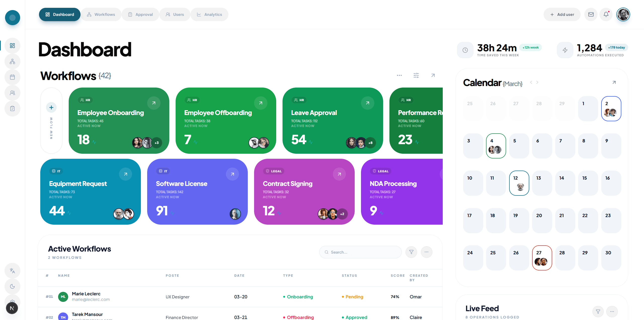Open the Approval tab in the navigation

tap(140, 14)
